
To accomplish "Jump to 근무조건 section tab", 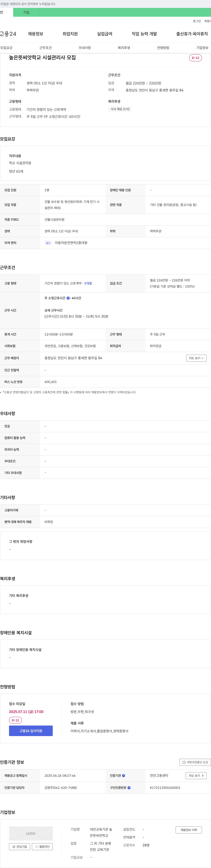I will (45, 48).
